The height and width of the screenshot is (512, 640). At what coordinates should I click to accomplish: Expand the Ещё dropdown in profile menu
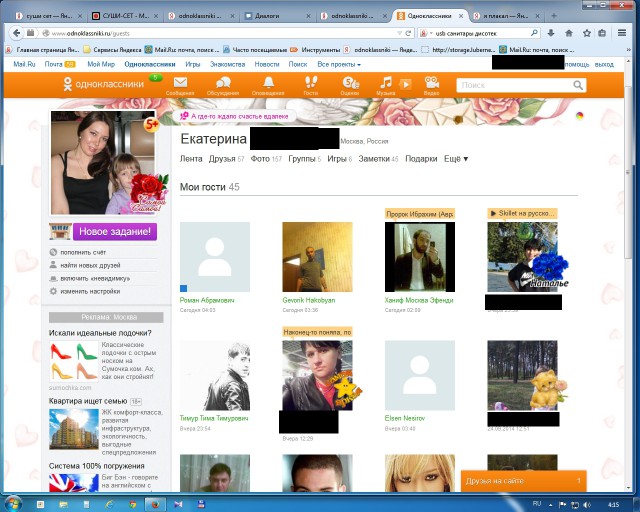click(x=456, y=159)
